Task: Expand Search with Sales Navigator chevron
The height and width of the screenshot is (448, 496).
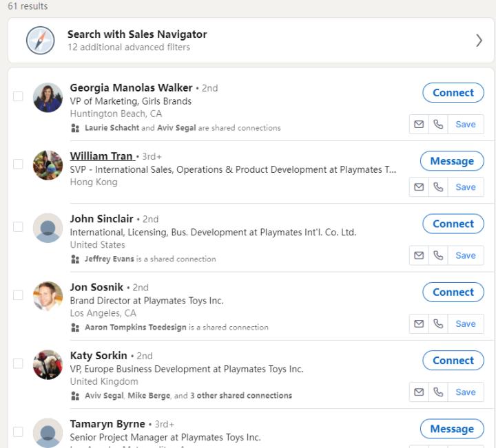Action: [x=479, y=40]
